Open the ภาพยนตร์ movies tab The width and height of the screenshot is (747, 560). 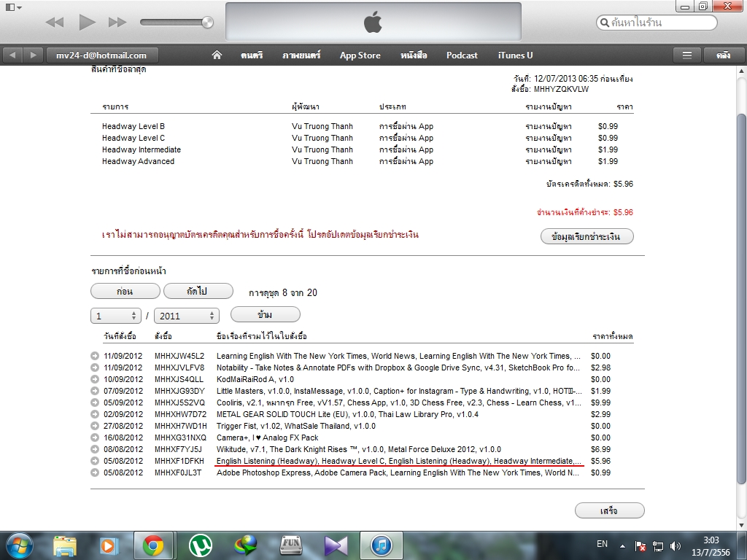coord(301,55)
